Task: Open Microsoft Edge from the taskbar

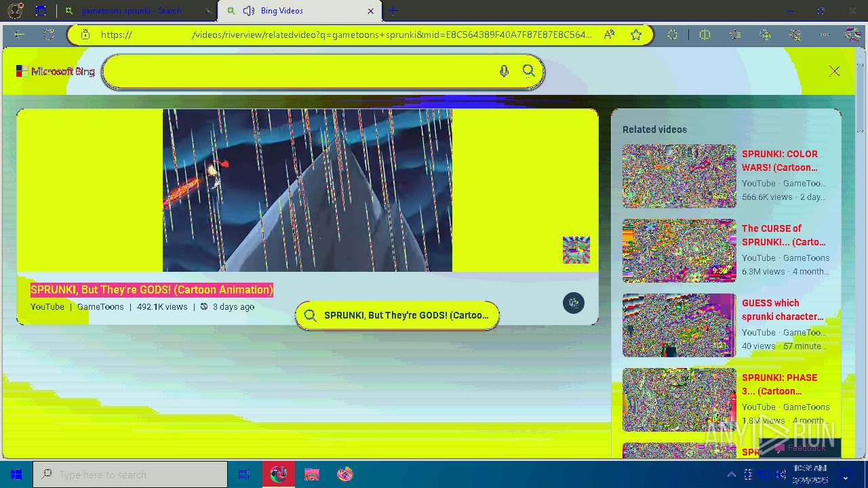Action: point(278,474)
